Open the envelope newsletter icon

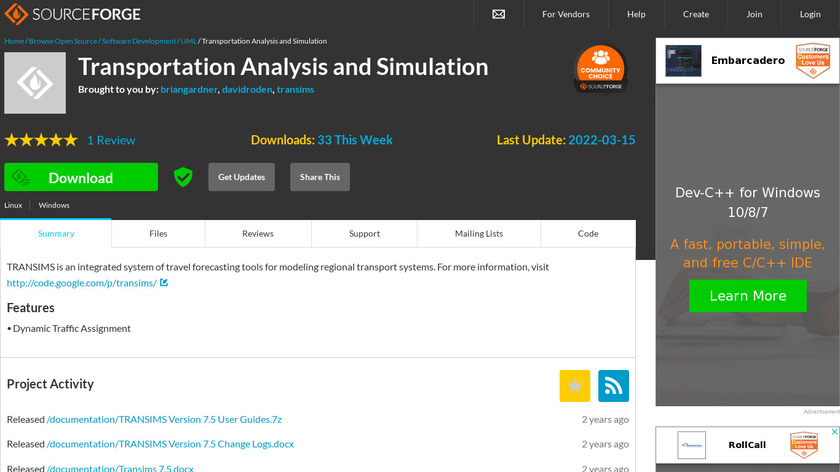coord(498,14)
